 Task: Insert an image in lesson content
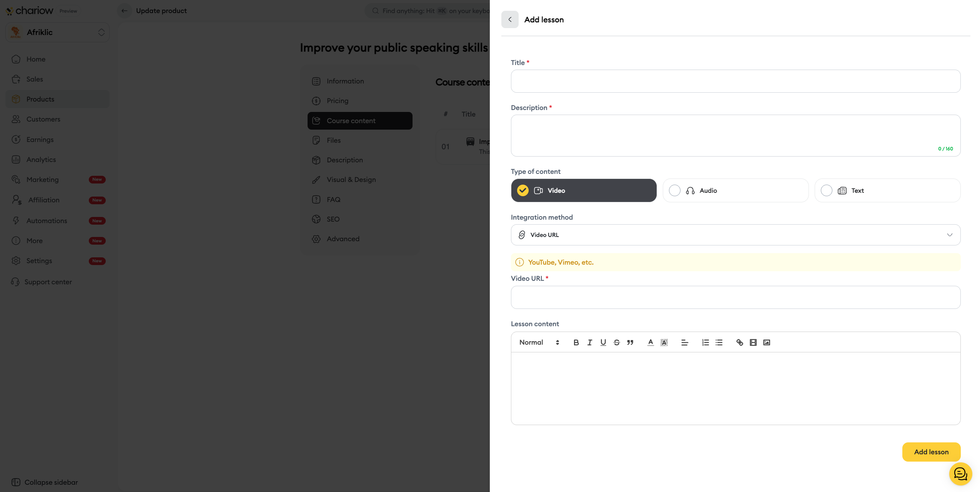coord(766,342)
